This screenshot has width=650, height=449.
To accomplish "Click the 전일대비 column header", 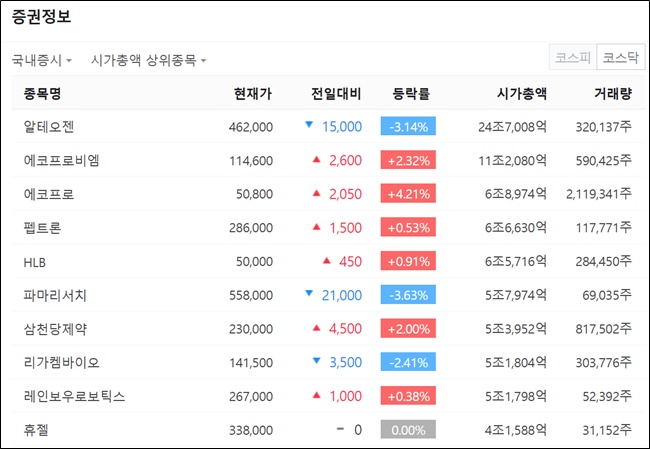I will pyautogui.click(x=336, y=94).
